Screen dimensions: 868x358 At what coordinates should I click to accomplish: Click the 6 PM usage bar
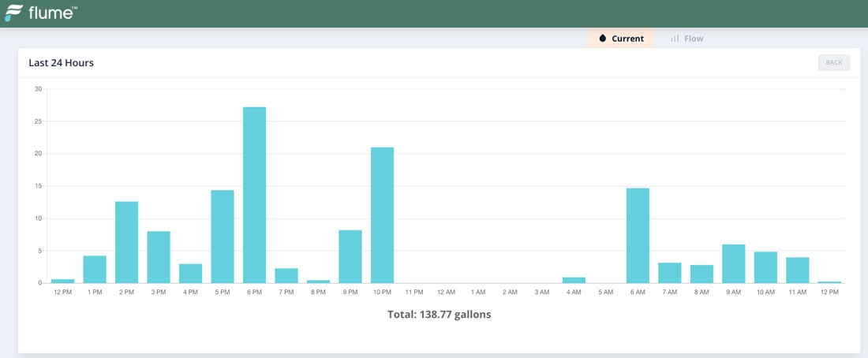tap(254, 195)
